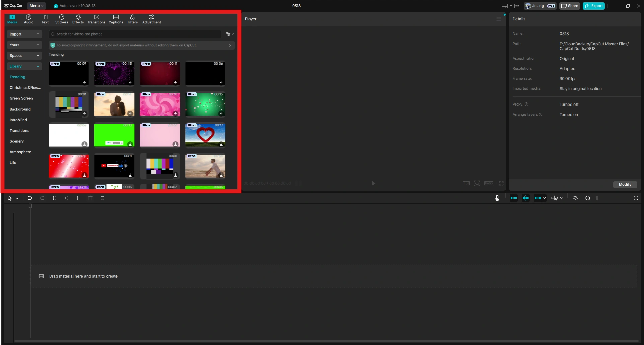Open the Filters panel
644x345 pixels.
133,19
